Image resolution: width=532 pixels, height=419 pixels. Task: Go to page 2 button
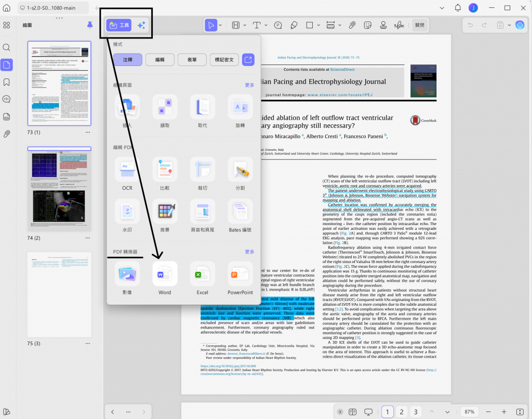click(x=402, y=412)
